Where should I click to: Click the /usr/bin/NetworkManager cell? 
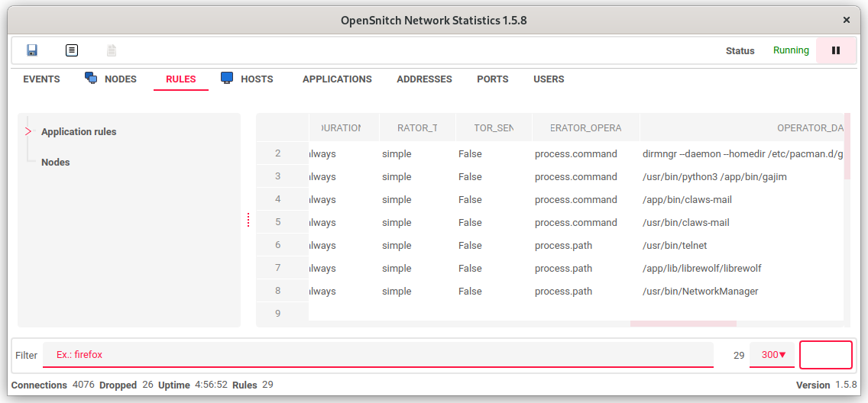(742, 292)
